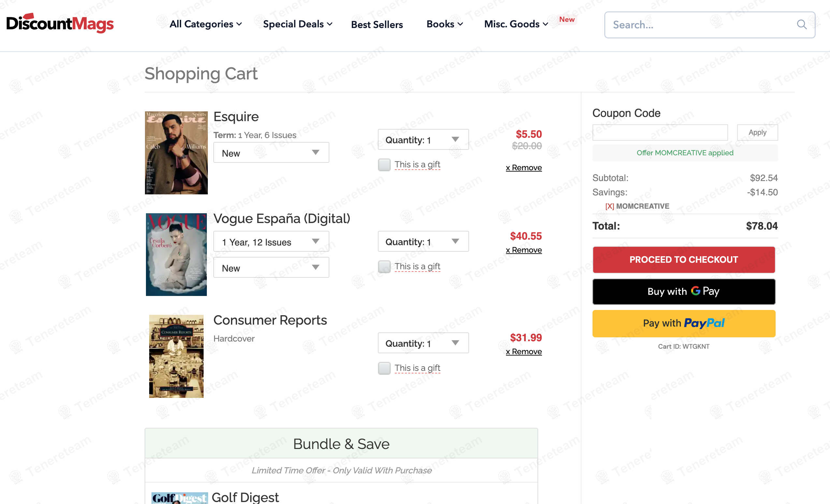The height and width of the screenshot is (504, 830).
Task: Open the Vogue España cover image
Action: point(176,254)
